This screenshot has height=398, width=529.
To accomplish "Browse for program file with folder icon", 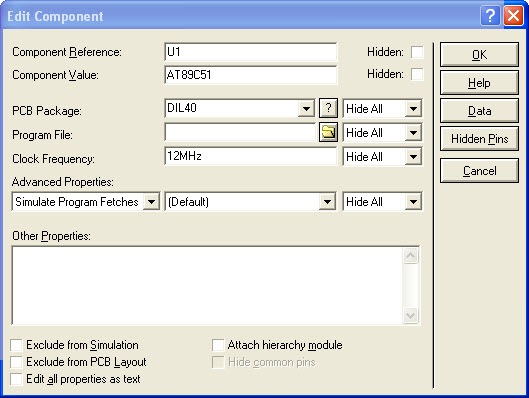I will pos(328,132).
